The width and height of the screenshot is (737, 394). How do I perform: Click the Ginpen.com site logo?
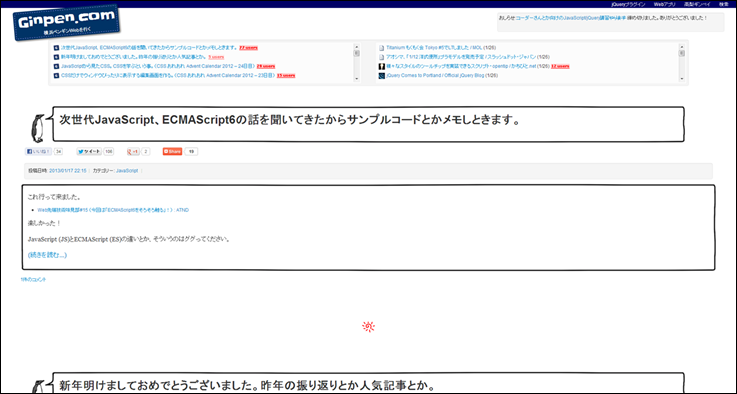tap(66, 23)
